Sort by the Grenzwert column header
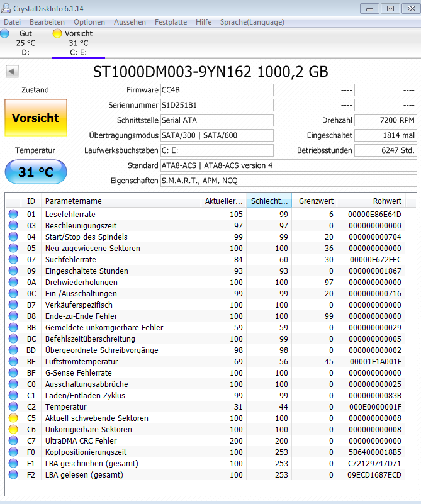Viewport: 421px width, 504px height. (x=314, y=201)
